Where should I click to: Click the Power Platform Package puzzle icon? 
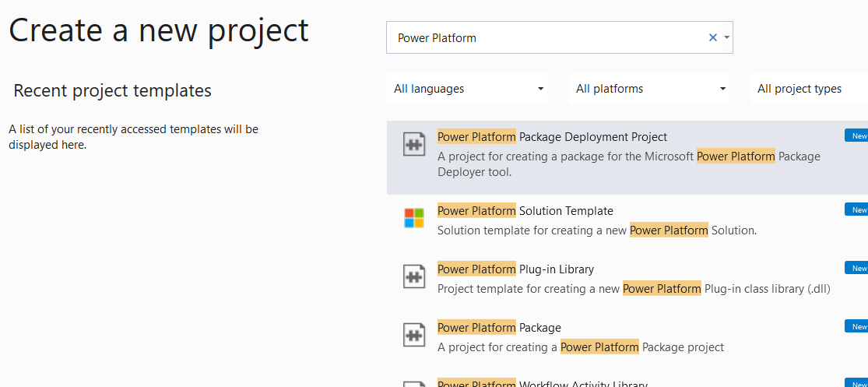pos(413,335)
